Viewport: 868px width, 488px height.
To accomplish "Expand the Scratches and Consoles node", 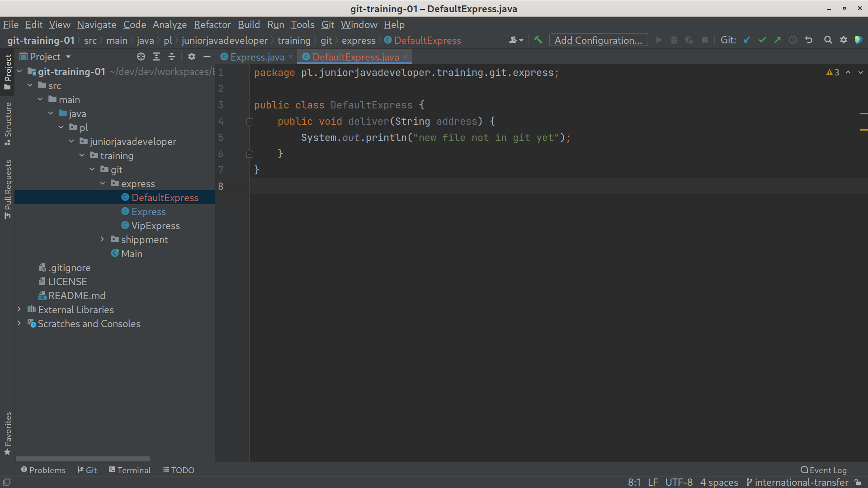I will click(x=18, y=324).
